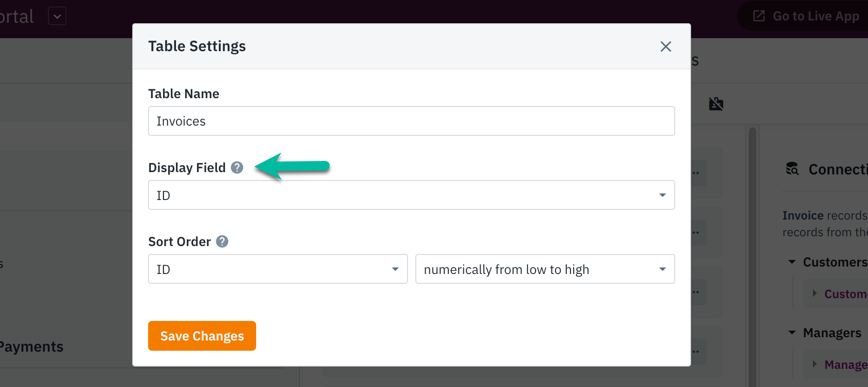Screen dimensions: 868x387
Task: Open the portal name chevron dropdown
Action: click(x=57, y=16)
